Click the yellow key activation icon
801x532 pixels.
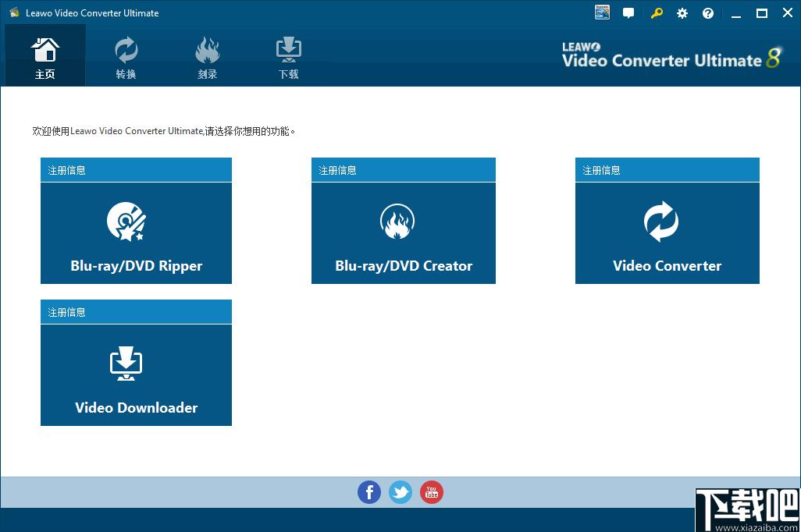coord(657,13)
